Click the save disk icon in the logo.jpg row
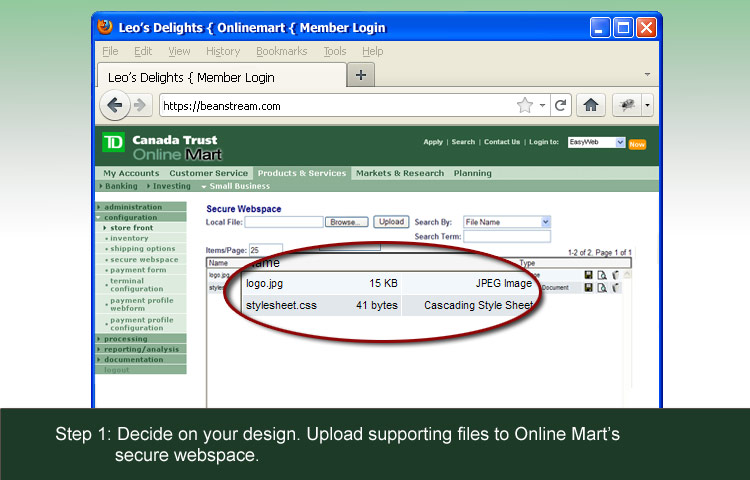The width and height of the screenshot is (750, 480). tap(588, 275)
